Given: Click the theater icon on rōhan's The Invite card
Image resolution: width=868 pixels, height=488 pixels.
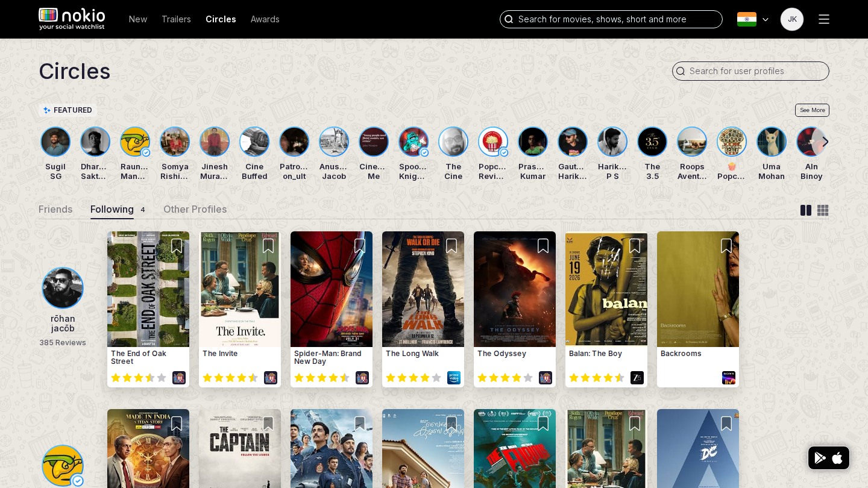Looking at the screenshot, I should coord(271,378).
